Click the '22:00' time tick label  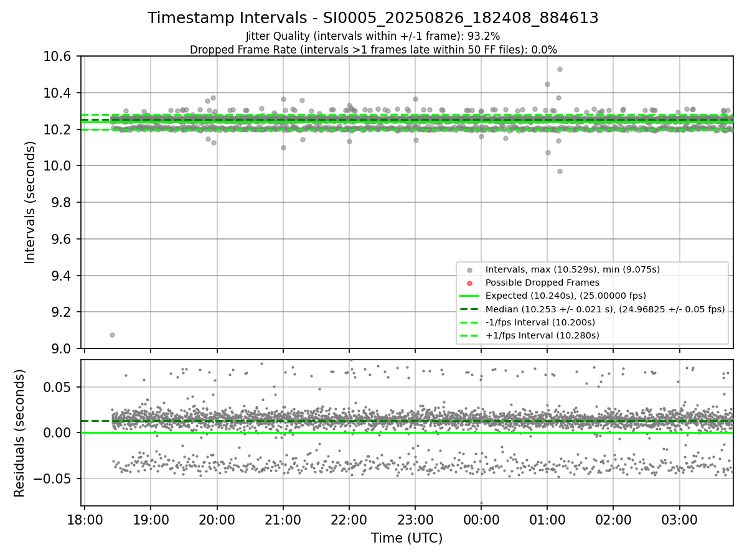(349, 519)
